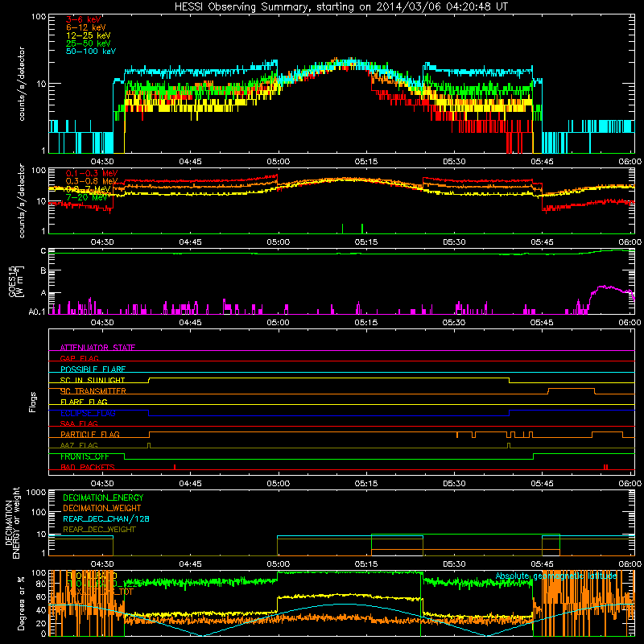Select the green 25-50 keV legend label

coord(89,43)
